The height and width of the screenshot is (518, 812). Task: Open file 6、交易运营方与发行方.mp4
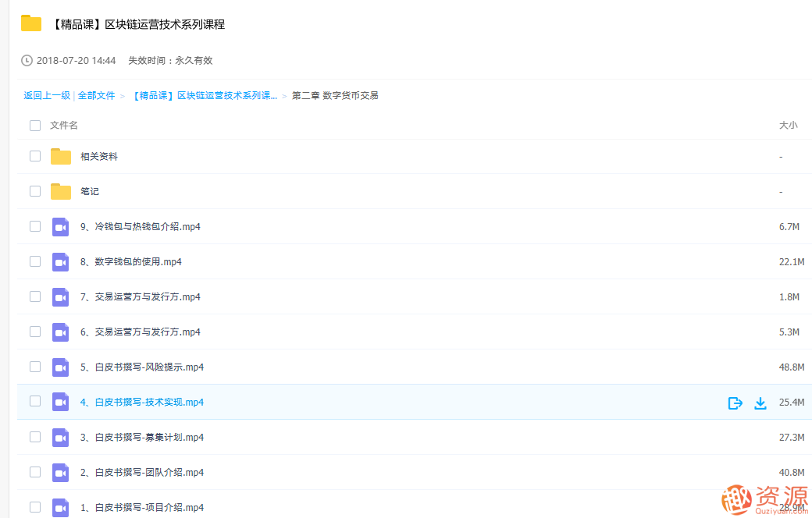coord(141,332)
